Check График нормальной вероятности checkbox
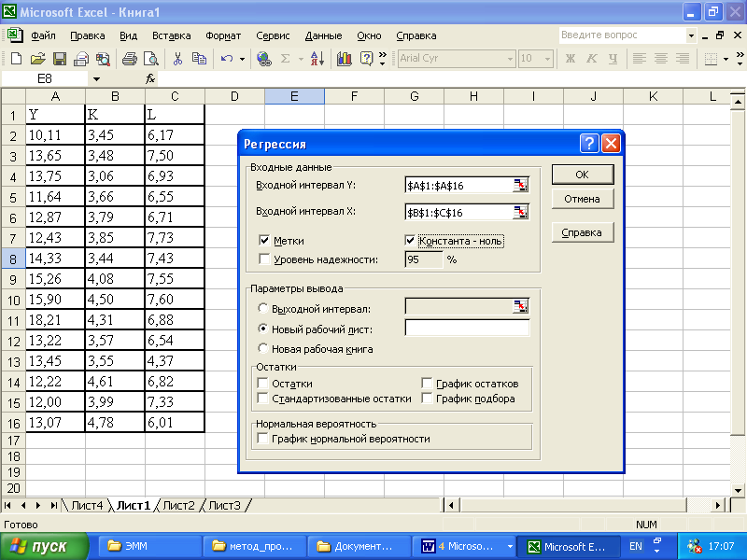The image size is (747, 560). point(262,438)
